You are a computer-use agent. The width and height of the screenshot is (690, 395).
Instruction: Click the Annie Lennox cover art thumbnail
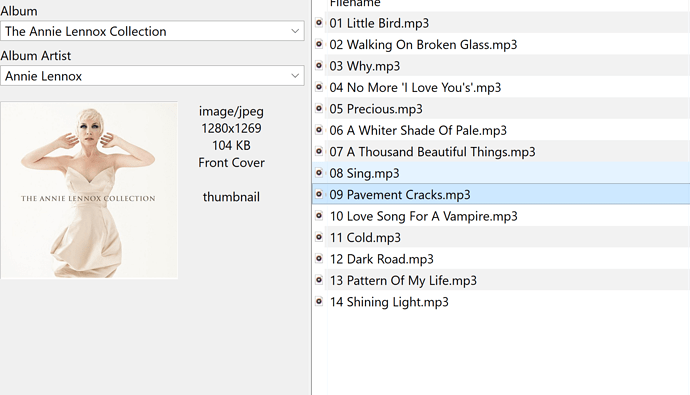tap(89, 190)
